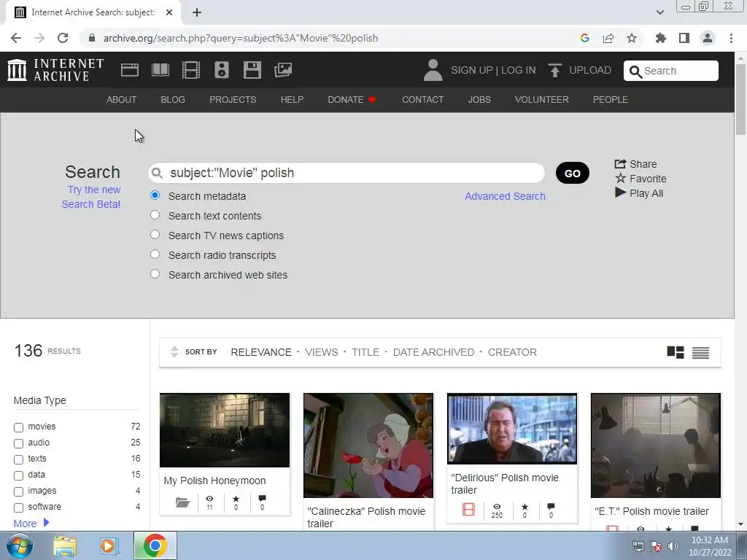
Task: Open the Images icon in navbar
Action: point(283,70)
